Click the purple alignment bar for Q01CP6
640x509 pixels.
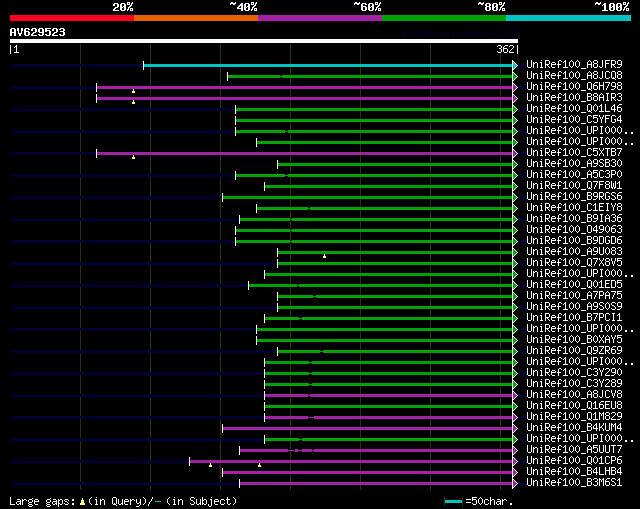point(351,462)
